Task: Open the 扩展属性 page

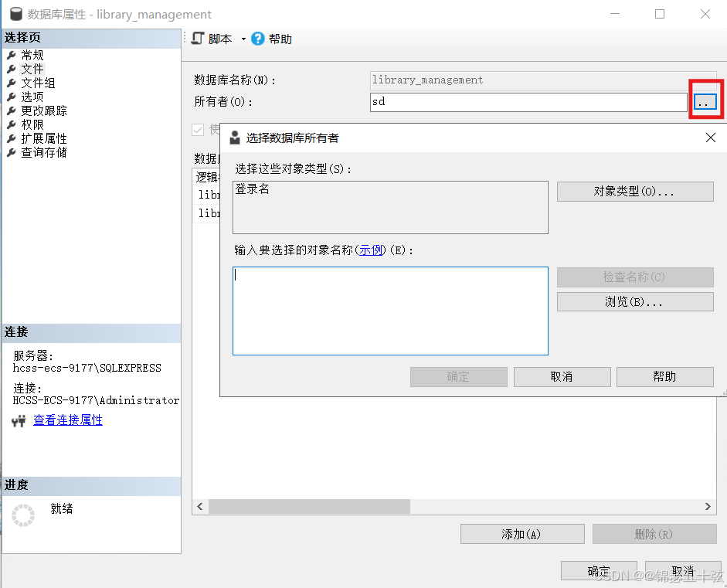Action: [43, 138]
